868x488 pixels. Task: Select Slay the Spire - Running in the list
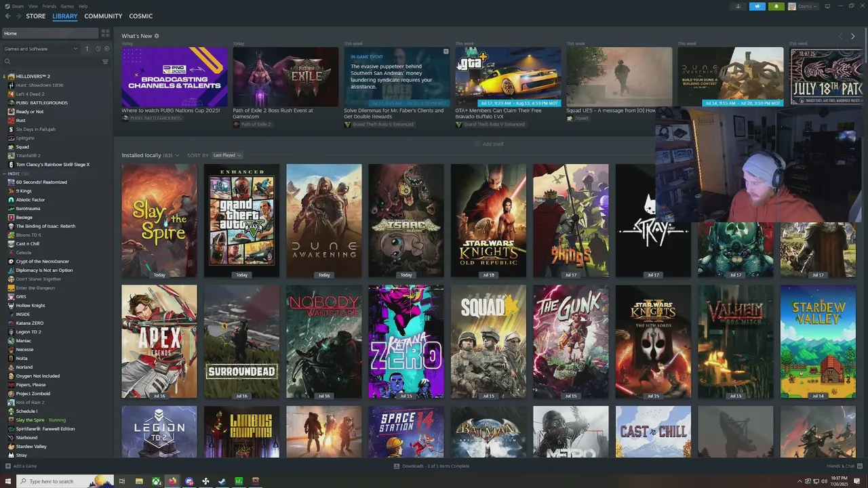click(41, 420)
